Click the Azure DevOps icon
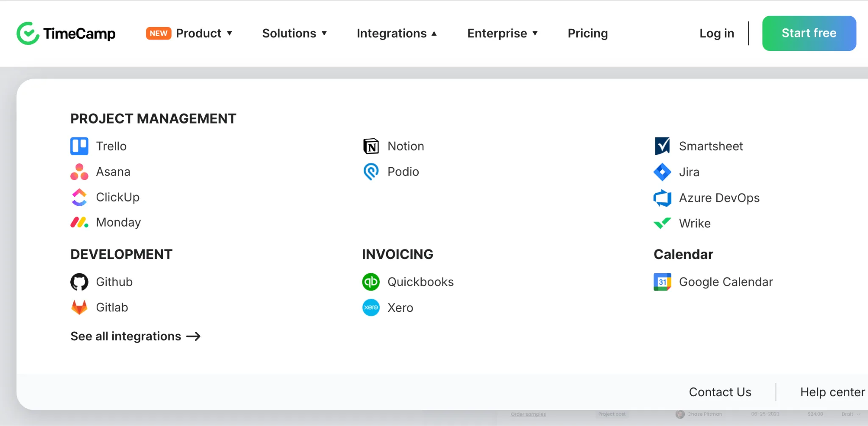 tap(662, 198)
